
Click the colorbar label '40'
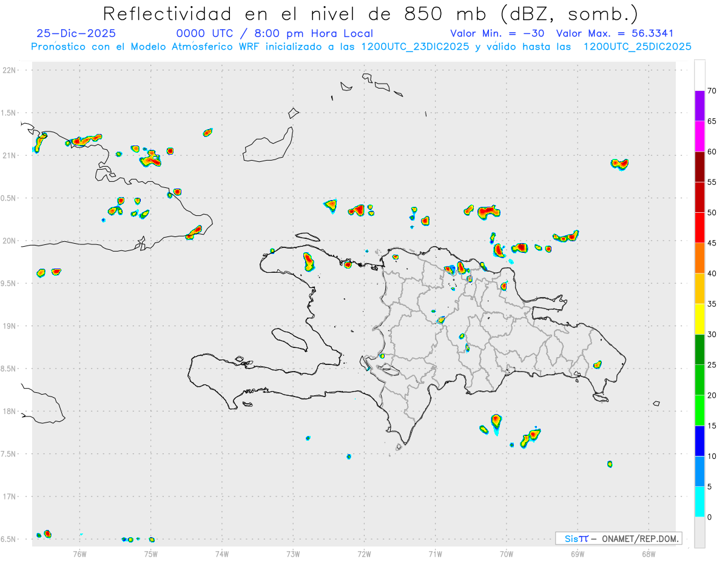tap(712, 273)
